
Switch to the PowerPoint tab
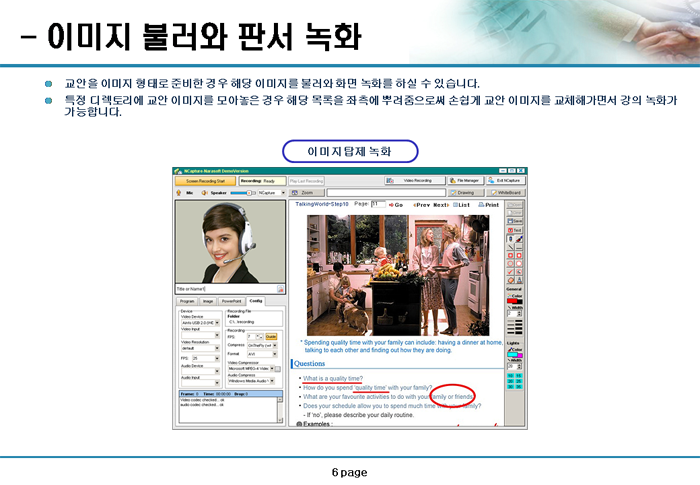coord(231,301)
